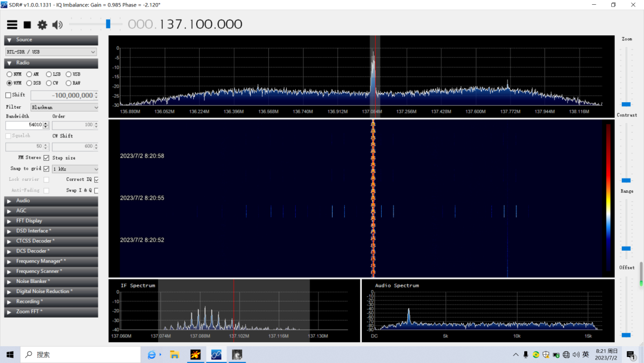Open Internet Explorer from the taskbar
This screenshot has width=644, height=363.
click(151, 355)
